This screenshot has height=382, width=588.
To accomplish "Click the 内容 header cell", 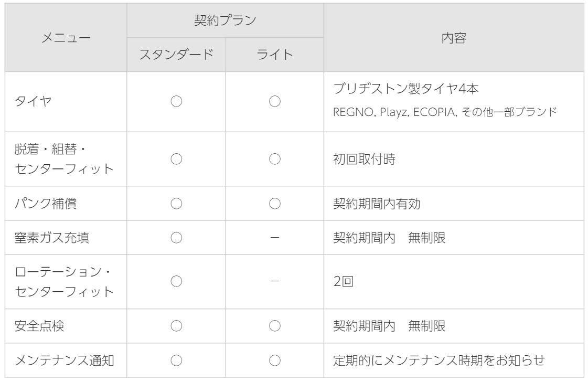I will [x=453, y=38].
